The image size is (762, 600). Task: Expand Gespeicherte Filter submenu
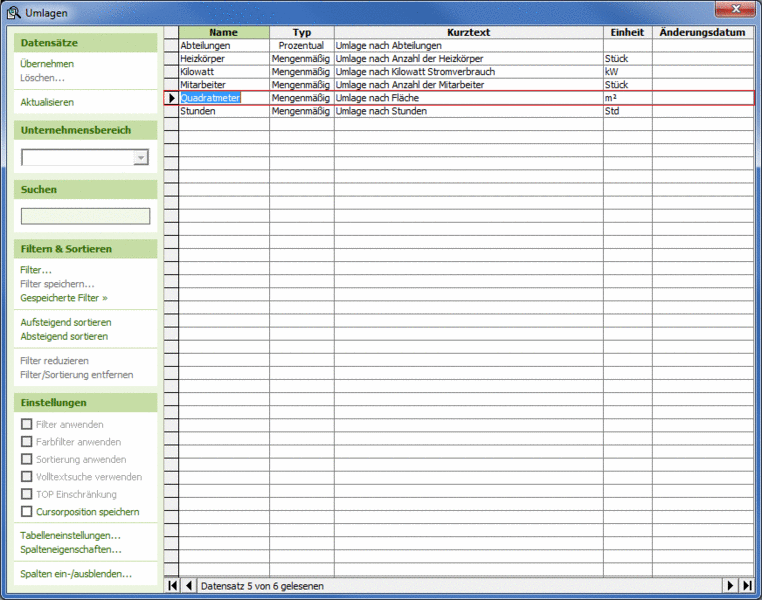click(x=64, y=298)
